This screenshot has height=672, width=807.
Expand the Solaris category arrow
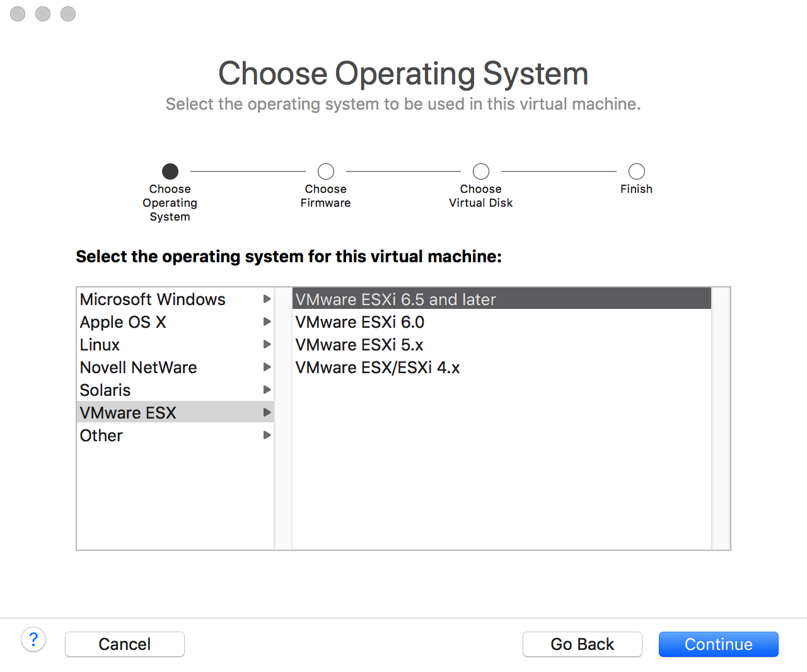(267, 390)
